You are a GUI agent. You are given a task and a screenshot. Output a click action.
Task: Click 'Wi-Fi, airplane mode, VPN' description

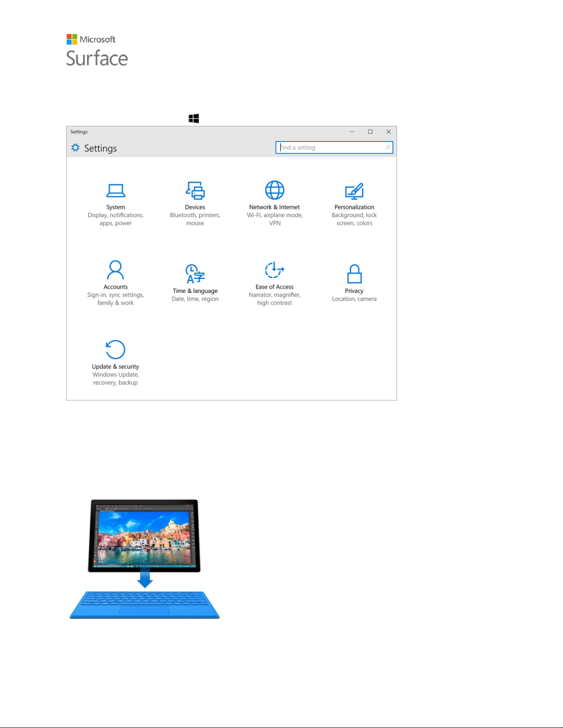point(275,219)
